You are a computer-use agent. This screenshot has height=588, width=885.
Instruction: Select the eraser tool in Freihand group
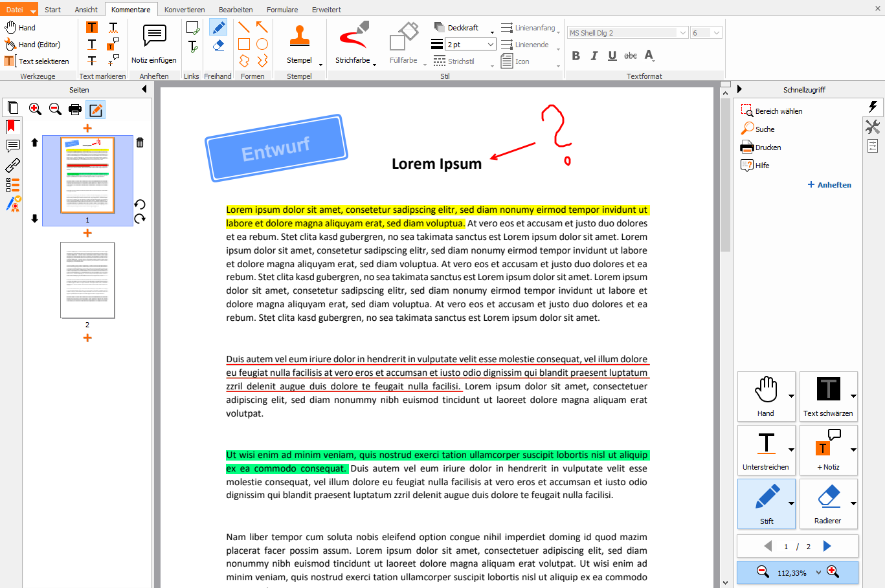[x=218, y=45]
